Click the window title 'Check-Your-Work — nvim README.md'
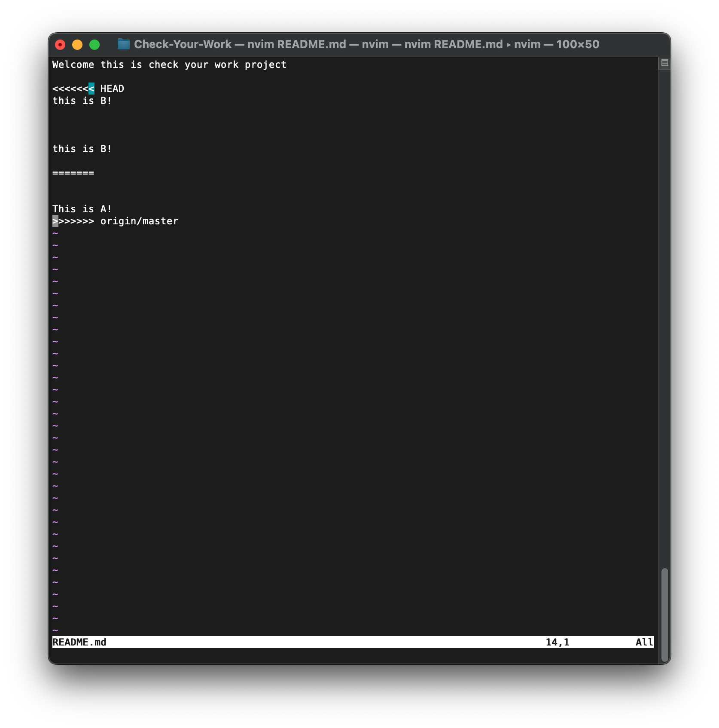 point(240,44)
